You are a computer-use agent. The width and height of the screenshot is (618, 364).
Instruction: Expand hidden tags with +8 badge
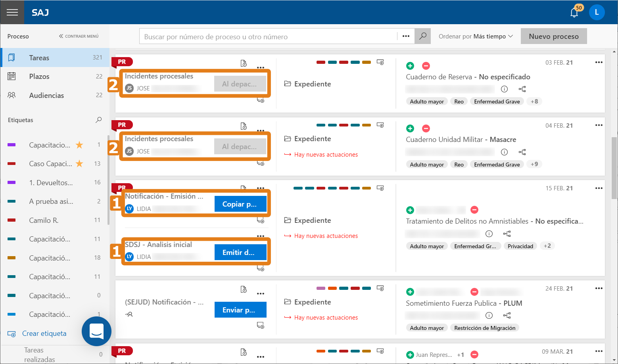pos(534,102)
